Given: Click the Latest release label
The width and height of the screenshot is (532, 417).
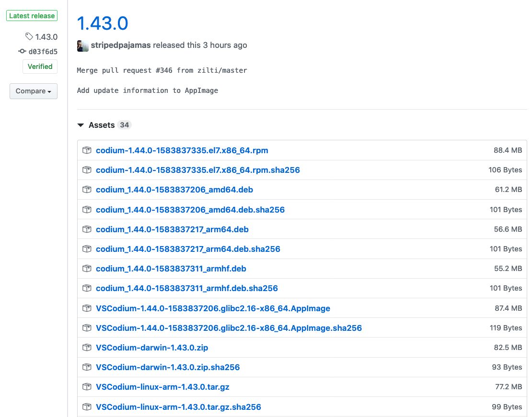Looking at the screenshot, I should (32, 15).
